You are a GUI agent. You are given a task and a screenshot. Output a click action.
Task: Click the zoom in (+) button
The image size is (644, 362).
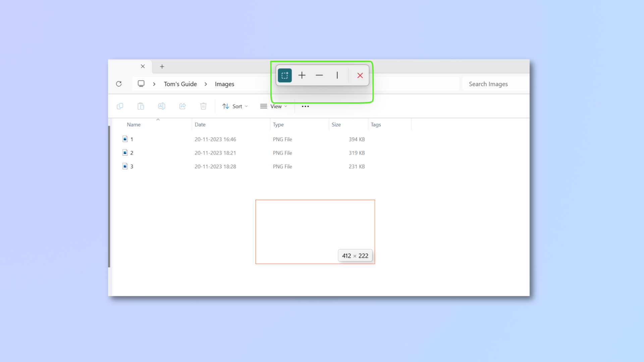point(302,75)
